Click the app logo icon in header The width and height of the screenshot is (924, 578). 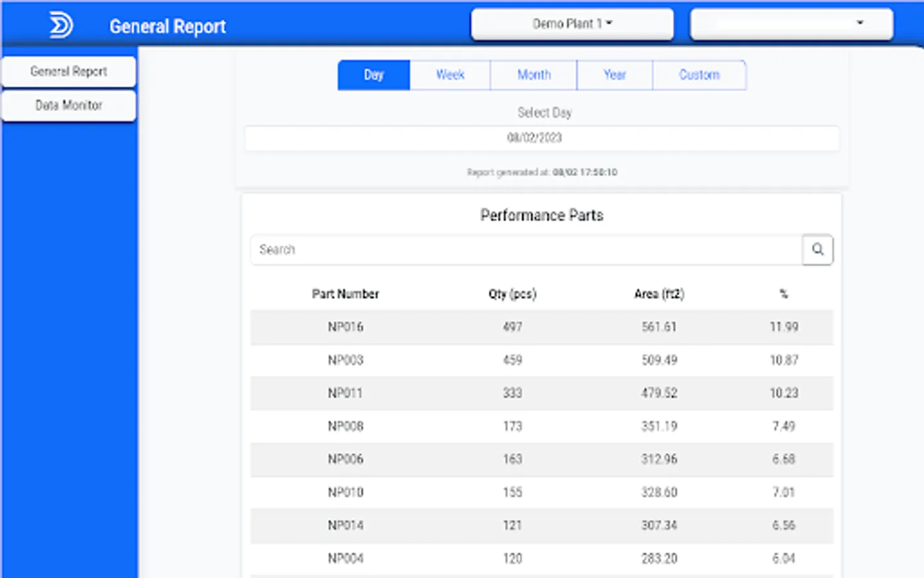coord(61,26)
